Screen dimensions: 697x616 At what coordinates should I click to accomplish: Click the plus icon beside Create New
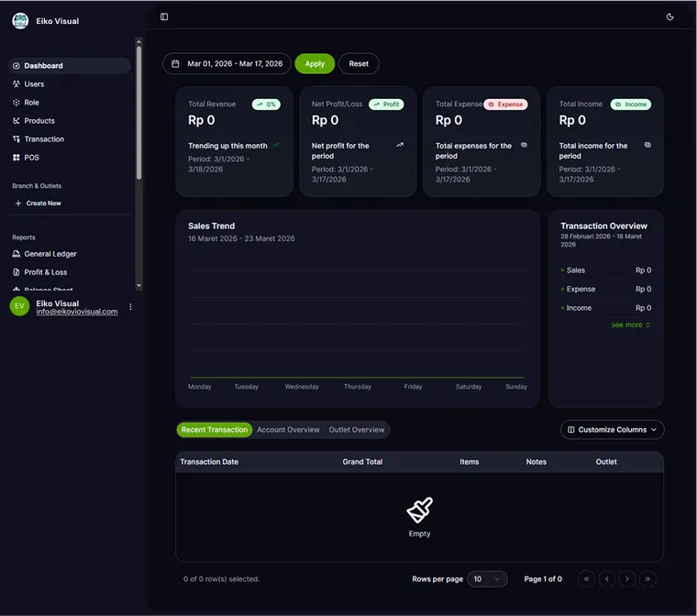tap(18, 203)
